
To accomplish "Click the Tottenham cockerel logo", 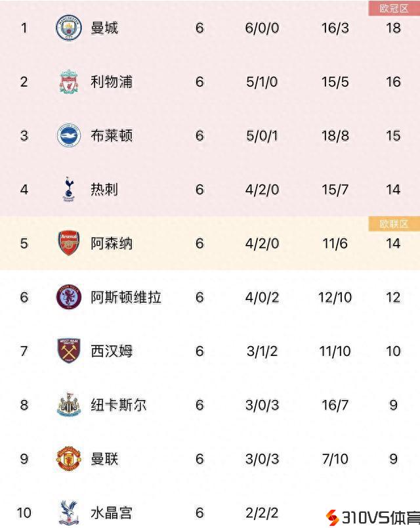I will click(68, 190).
